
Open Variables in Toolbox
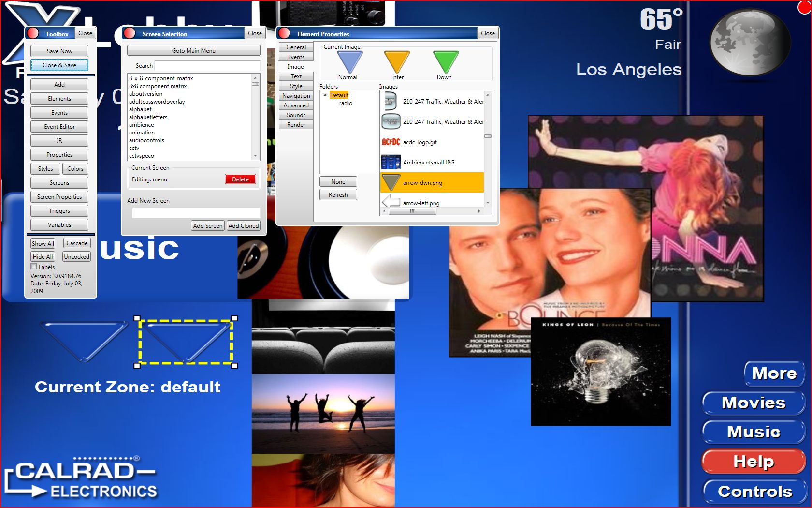[59, 225]
